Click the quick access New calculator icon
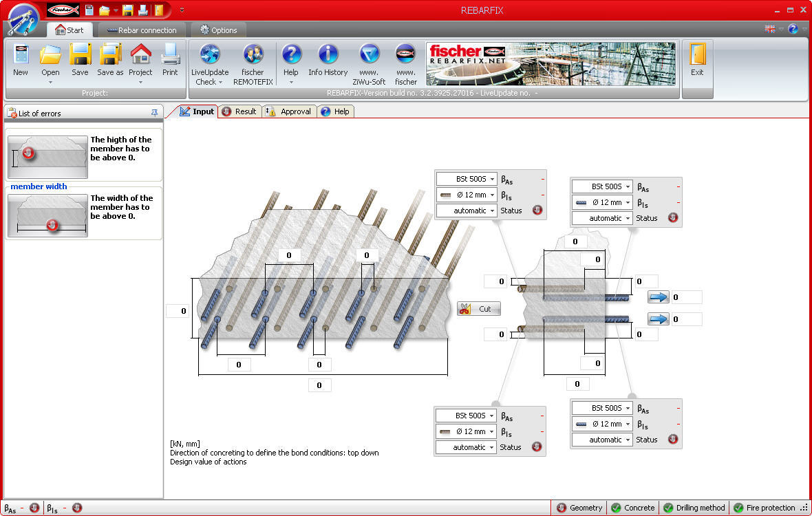Screen dimensions: 812x516 (x=89, y=10)
